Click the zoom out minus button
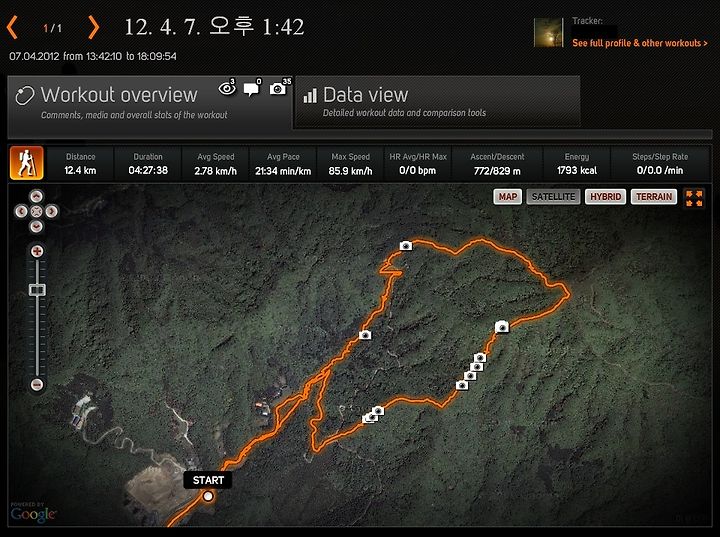The image size is (720, 537). point(37,384)
